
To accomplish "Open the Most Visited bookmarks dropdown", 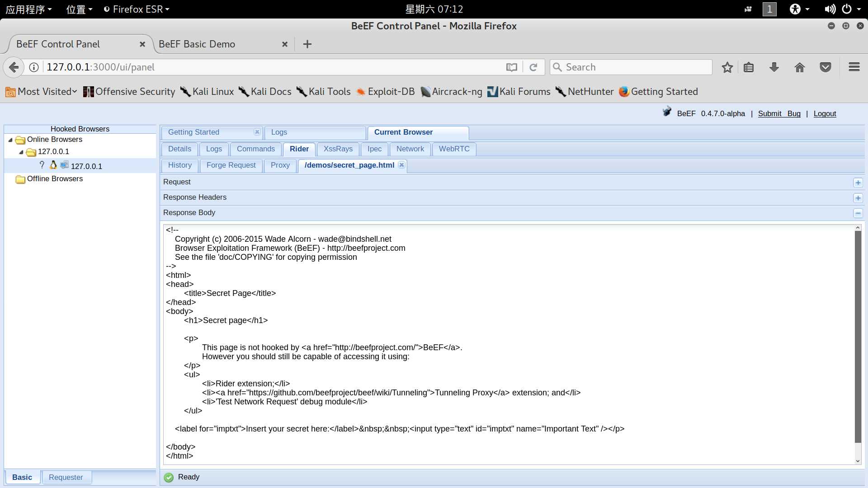I will [x=41, y=92].
